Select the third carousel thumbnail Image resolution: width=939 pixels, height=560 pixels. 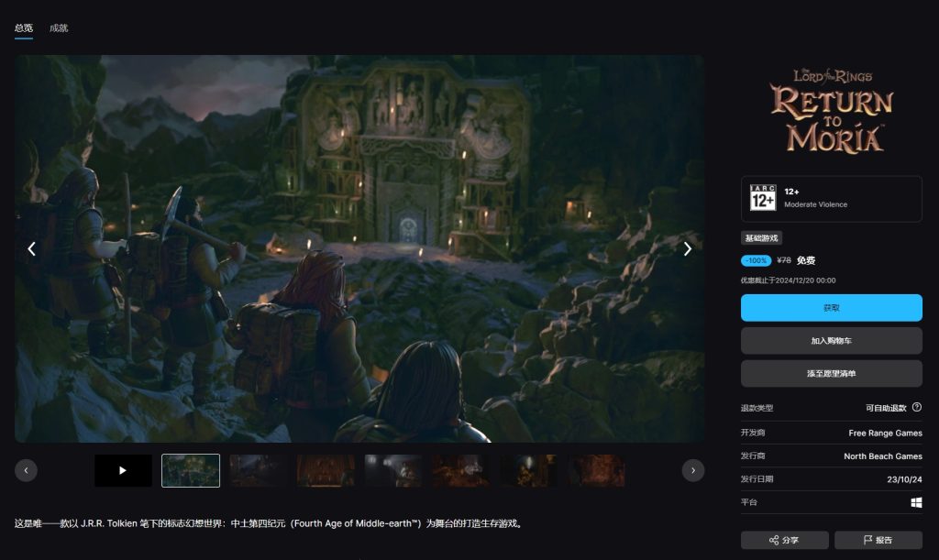(x=258, y=470)
